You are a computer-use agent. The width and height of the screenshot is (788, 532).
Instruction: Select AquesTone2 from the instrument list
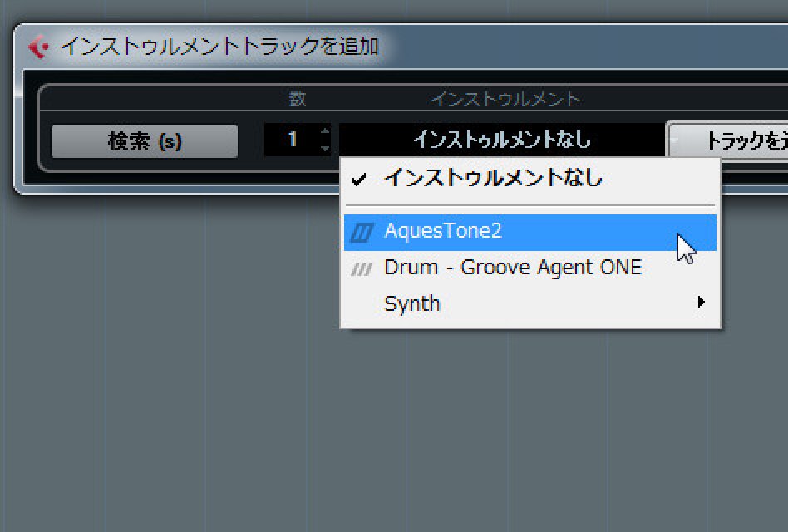(530, 232)
